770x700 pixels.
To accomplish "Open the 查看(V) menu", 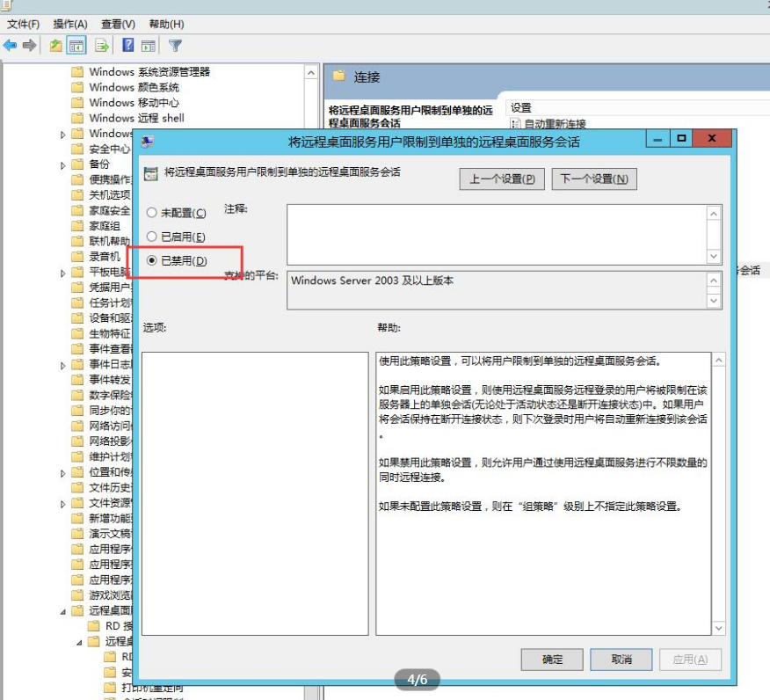I will pyautogui.click(x=118, y=24).
